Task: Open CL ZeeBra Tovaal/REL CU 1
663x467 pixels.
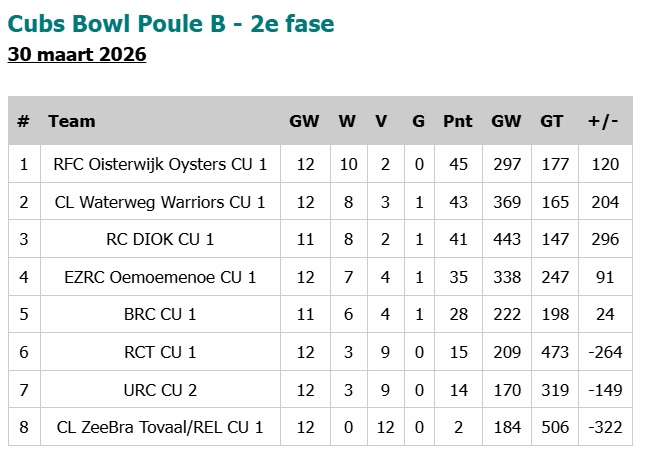Action: [160, 428]
